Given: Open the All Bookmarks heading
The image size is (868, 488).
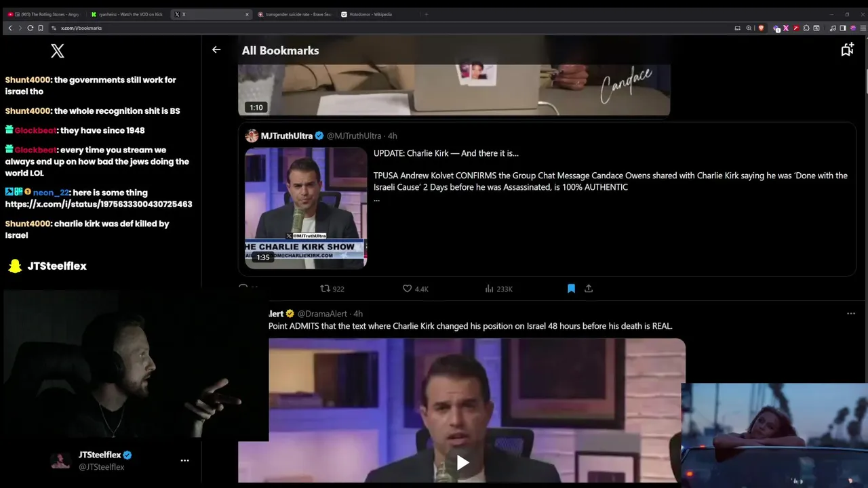Looking at the screenshot, I should tap(280, 50).
